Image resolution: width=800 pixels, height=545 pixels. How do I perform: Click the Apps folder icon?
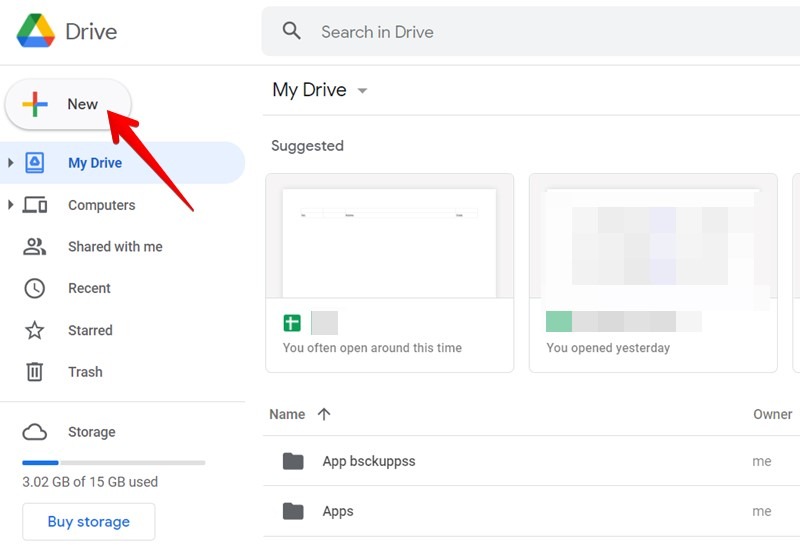pos(293,511)
